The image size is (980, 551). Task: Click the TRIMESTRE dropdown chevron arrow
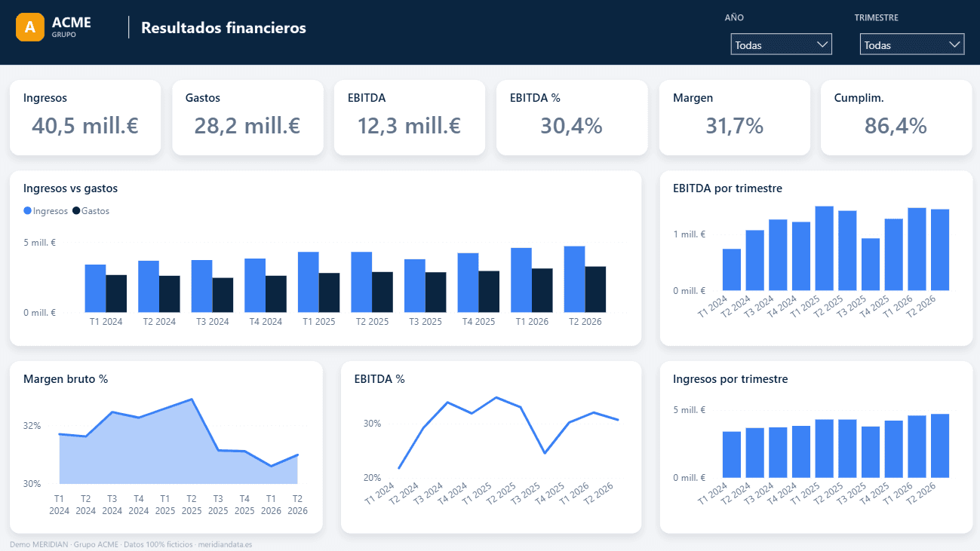(x=954, y=44)
